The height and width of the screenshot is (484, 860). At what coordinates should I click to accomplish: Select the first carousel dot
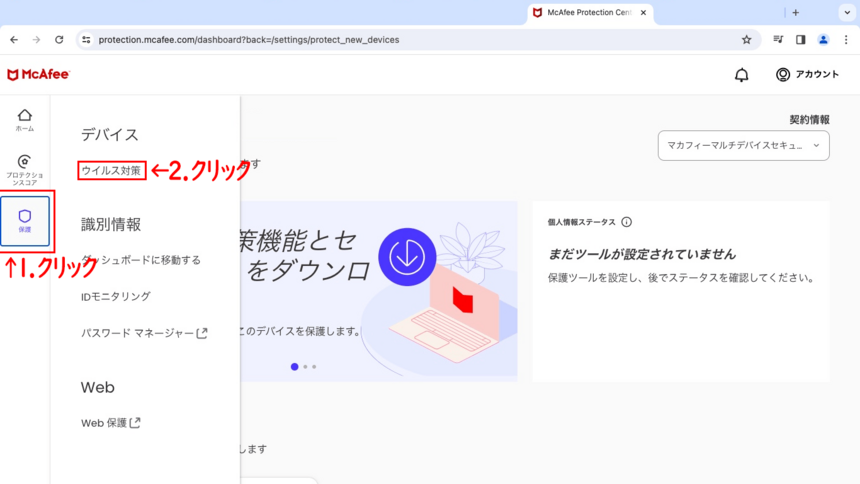pyautogui.click(x=295, y=367)
